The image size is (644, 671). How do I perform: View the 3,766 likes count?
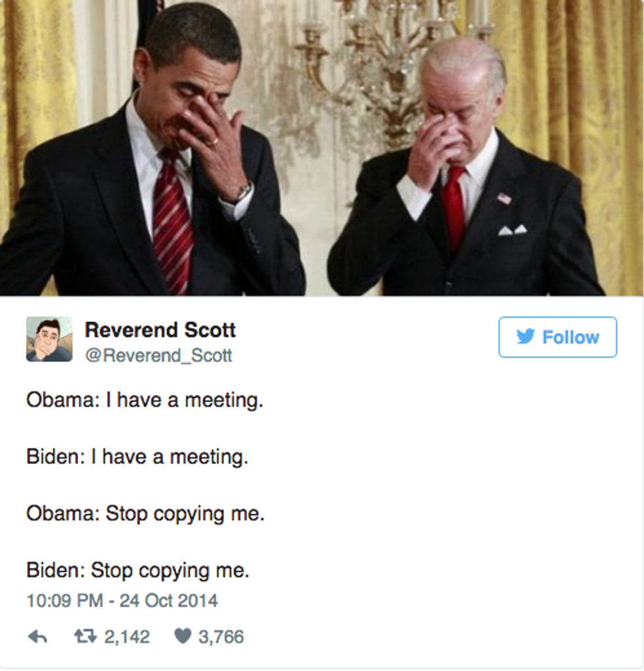pos(221,637)
